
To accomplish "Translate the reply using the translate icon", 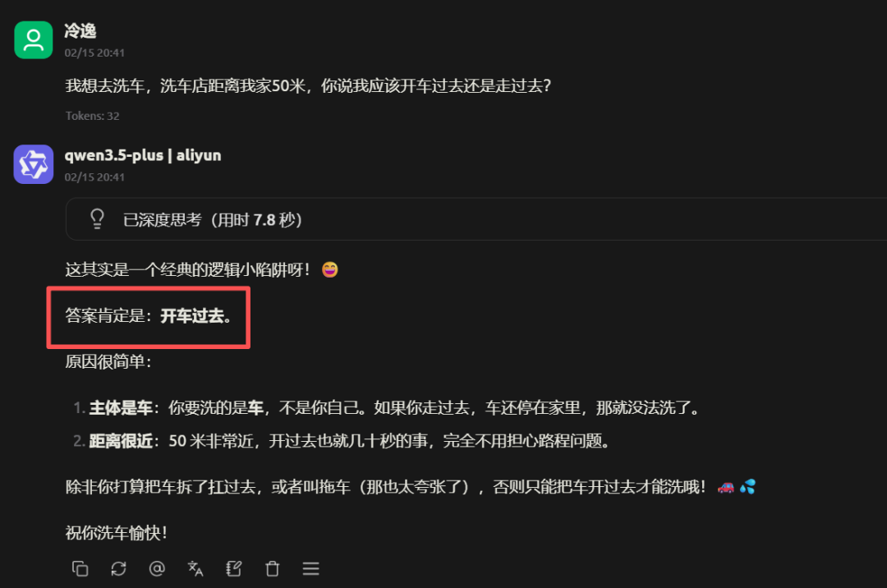I will coord(195,569).
